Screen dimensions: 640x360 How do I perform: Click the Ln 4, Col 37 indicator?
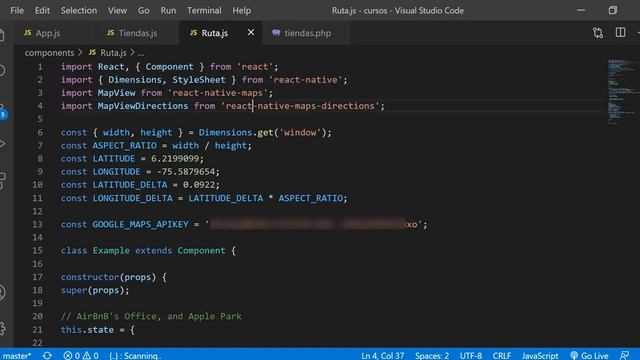[382, 356]
